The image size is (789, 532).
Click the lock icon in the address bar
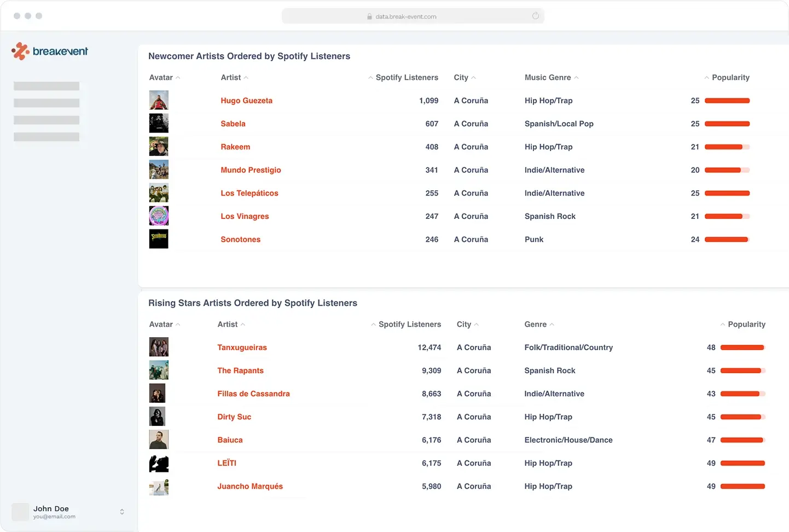(370, 16)
